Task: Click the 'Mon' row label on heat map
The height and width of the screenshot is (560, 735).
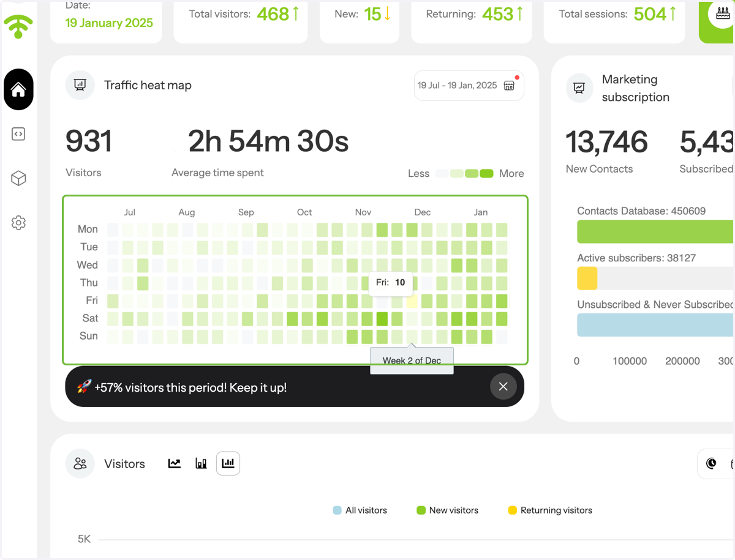Action: tap(88, 229)
